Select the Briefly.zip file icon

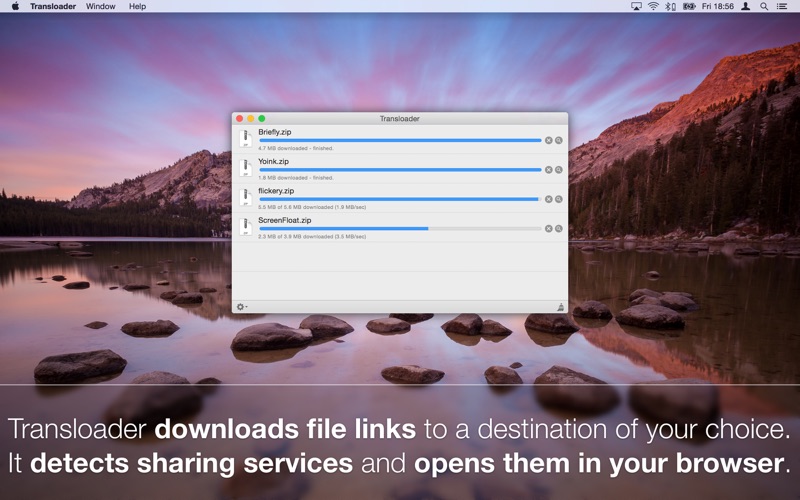[x=245, y=139]
